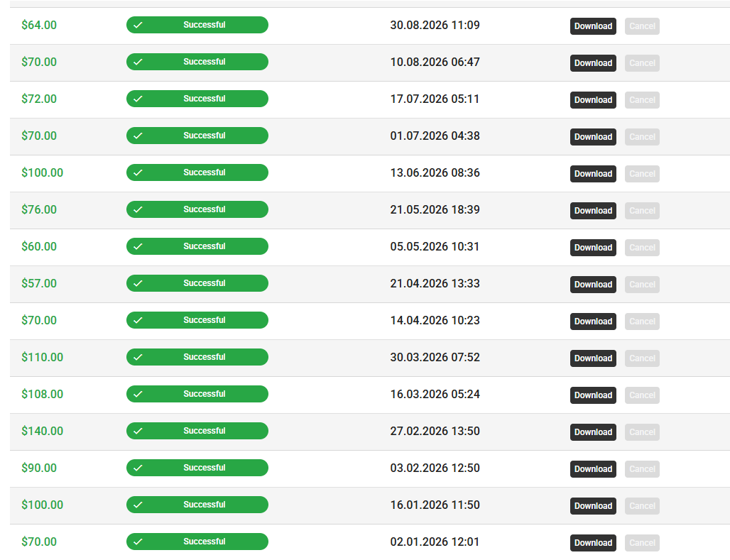Image resolution: width=730 pixels, height=560 pixels.
Task: Click Successful status of 16.01.2026 payment
Action: point(197,505)
